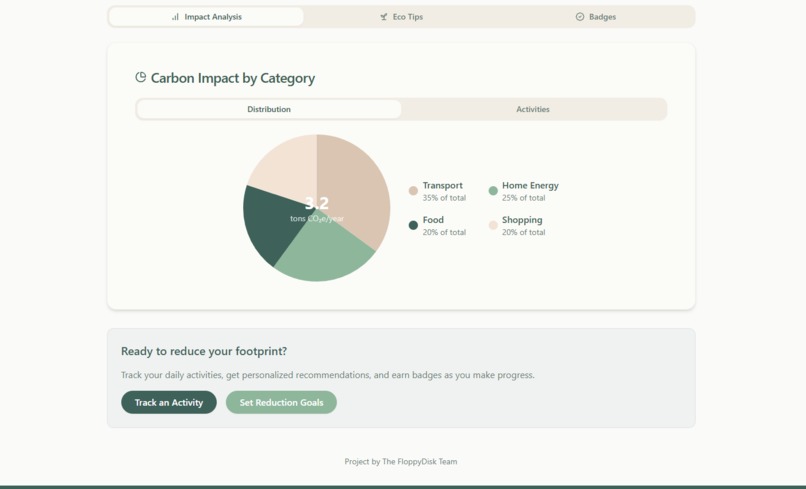Click the 'Carbon Impact by Category' heading
Viewport: 806px width, 489px height.
[233, 78]
